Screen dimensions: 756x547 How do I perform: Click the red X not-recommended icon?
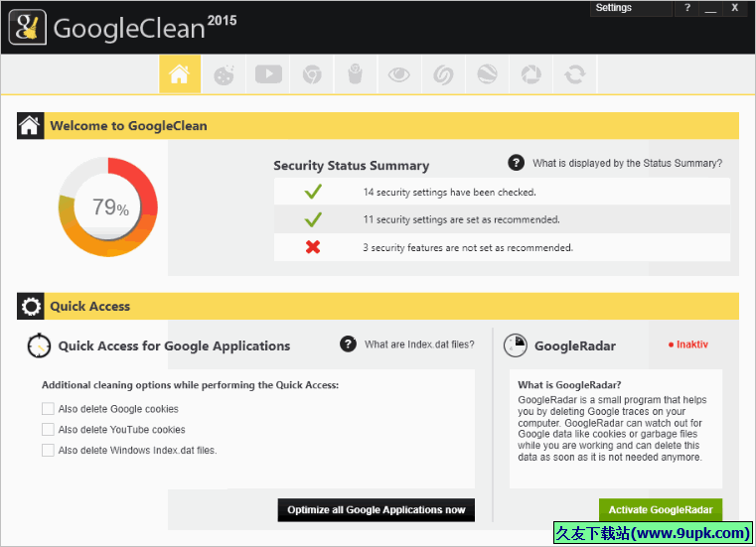coord(313,247)
